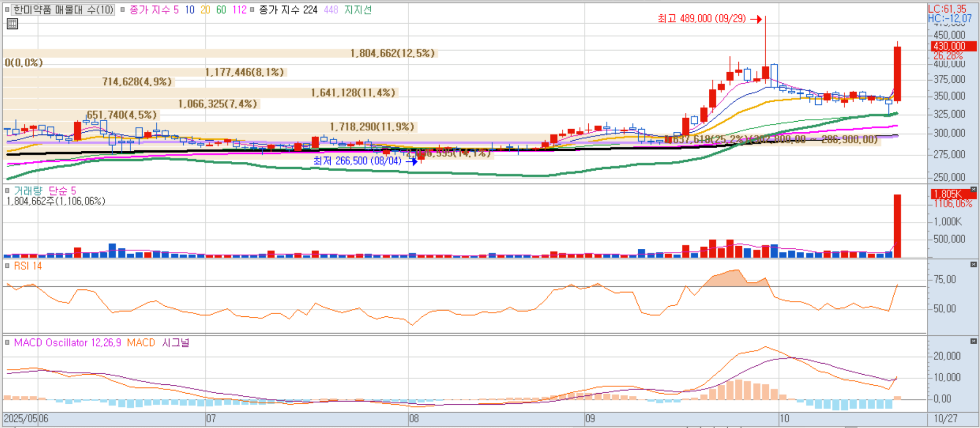Click the 1106,06% volume change text

(x=953, y=203)
